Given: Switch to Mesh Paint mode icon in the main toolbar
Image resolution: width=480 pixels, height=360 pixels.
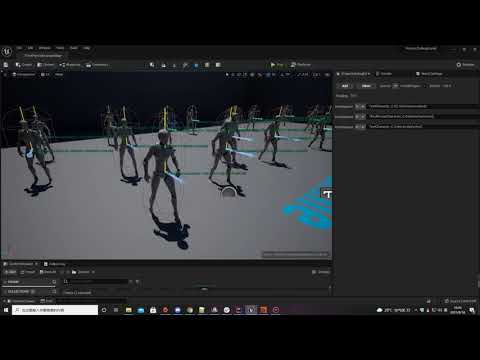Looking at the screenshot, I should coord(185,65).
